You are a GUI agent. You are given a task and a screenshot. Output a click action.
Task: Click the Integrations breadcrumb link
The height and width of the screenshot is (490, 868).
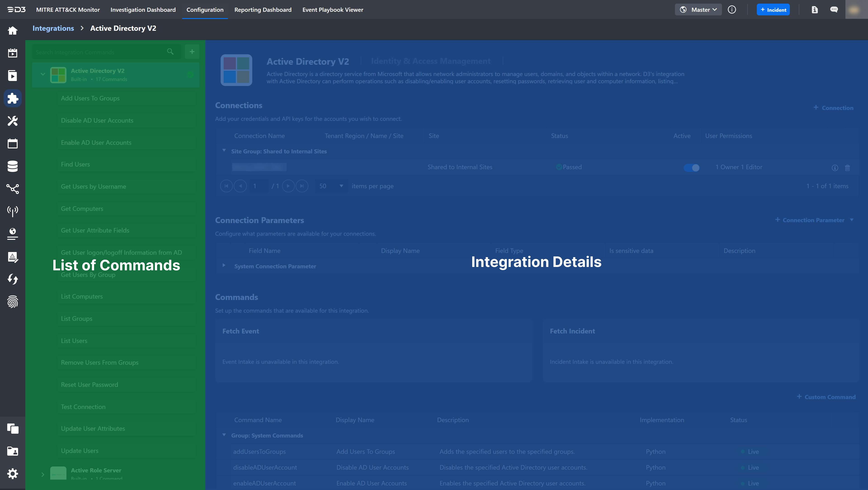point(53,28)
